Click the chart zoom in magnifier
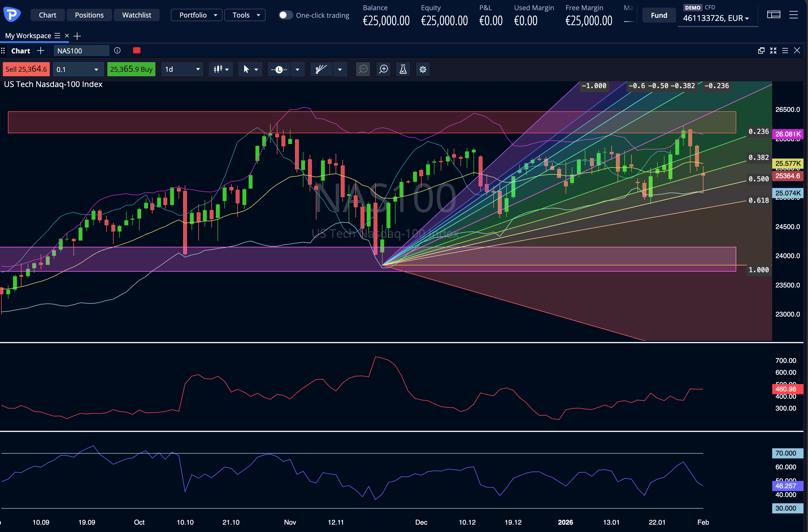Screen dimensions: 808x532 click(383, 69)
